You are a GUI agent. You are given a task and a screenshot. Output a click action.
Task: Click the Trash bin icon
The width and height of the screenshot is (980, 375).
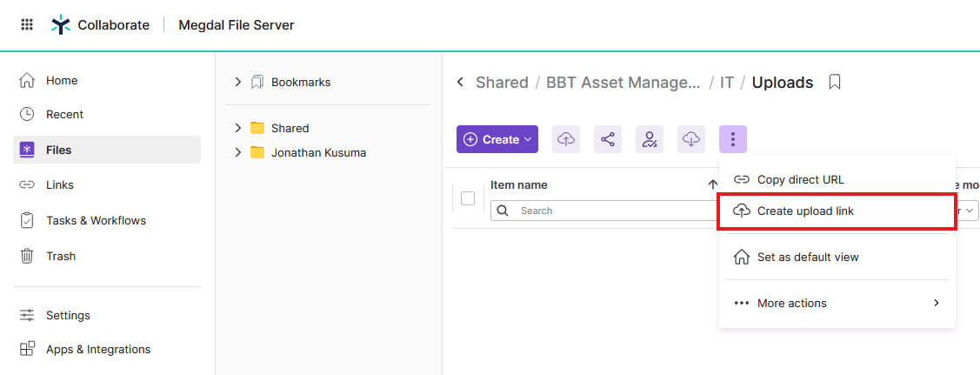pyautogui.click(x=27, y=257)
